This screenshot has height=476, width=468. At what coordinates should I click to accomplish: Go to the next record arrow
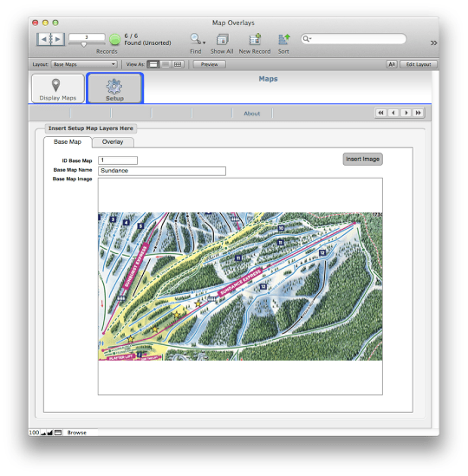coord(406,113)
